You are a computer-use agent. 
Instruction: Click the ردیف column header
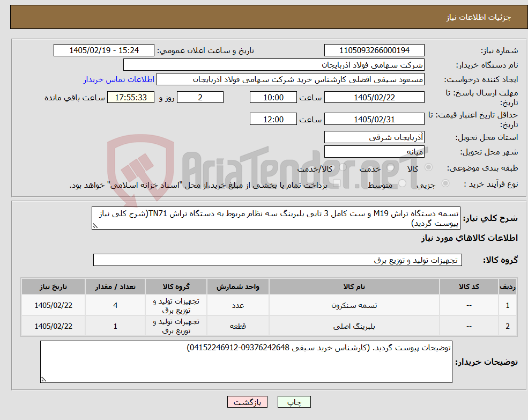click(x=508, y=286)
